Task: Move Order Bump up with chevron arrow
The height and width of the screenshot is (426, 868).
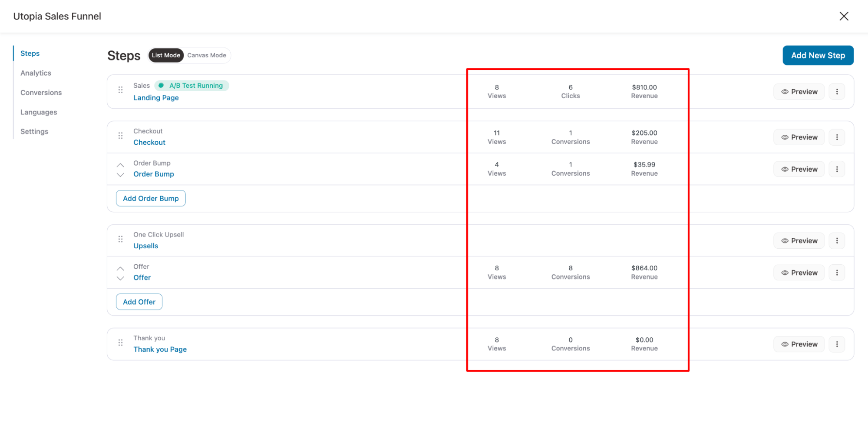Action: pyautogui.click(x=120, y=165)
